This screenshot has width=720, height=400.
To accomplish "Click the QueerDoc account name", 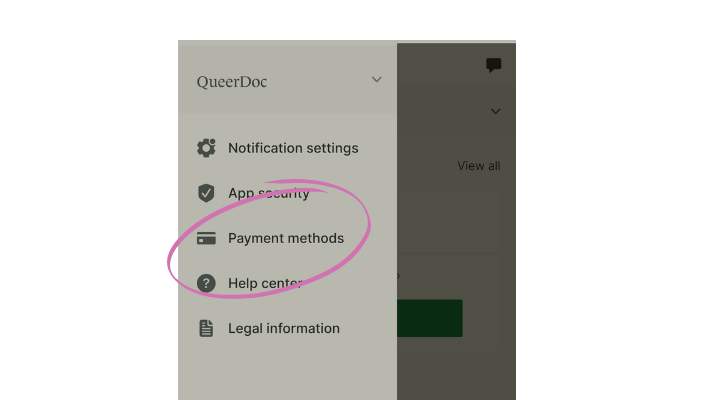I will (x=232, y=82).
